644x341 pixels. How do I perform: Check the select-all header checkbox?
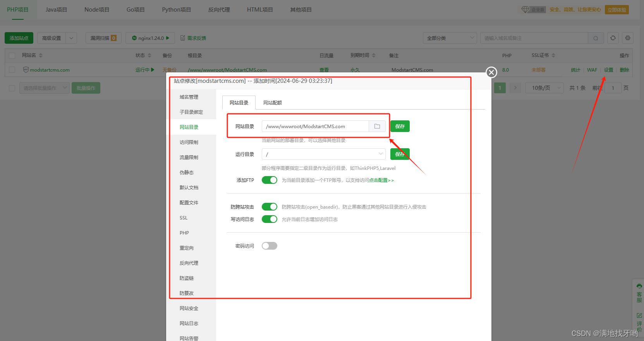(x=12, y=56)
